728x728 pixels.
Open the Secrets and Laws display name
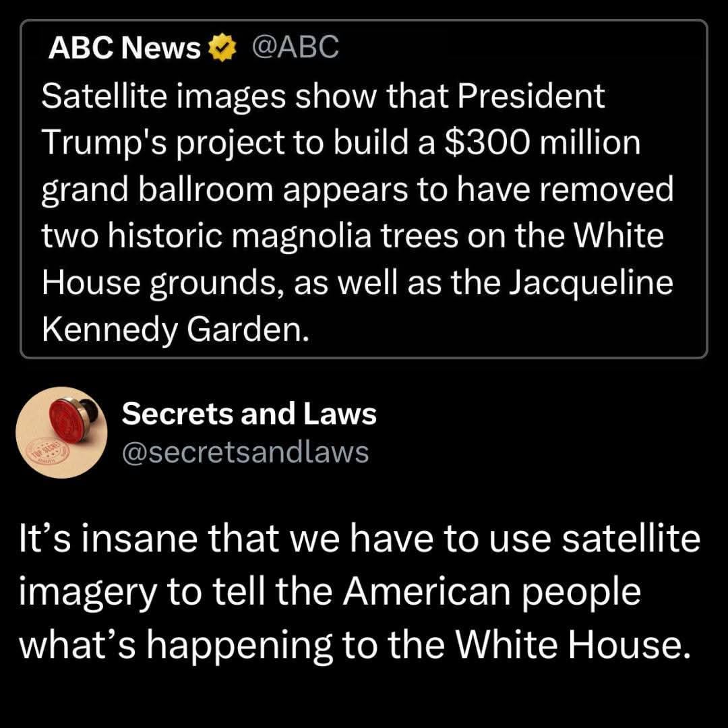click(249, 414)
